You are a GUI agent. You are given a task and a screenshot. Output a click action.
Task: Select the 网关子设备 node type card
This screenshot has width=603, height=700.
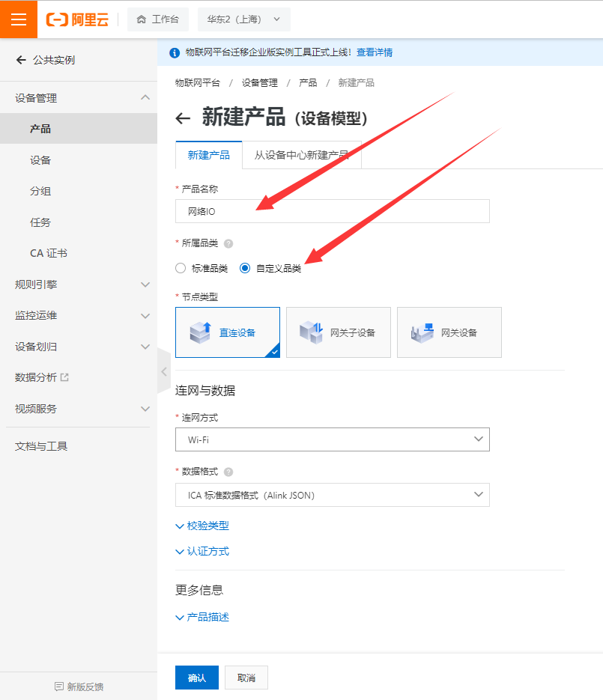338,332
